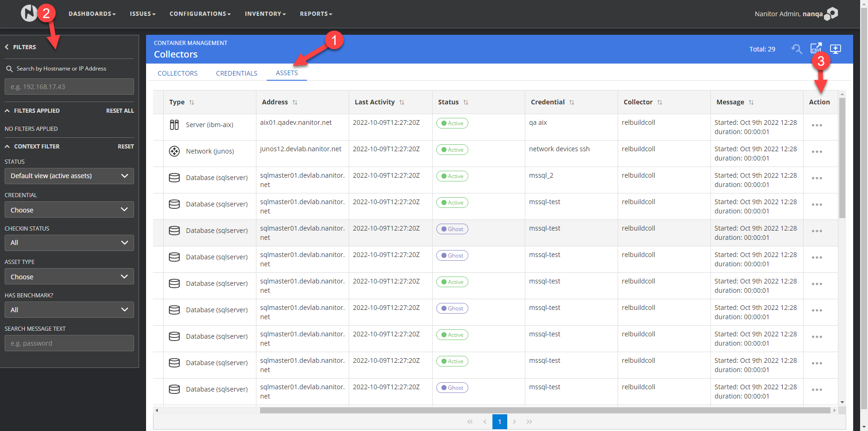Expand the Checkin Status dropdown

coord(69,243)
